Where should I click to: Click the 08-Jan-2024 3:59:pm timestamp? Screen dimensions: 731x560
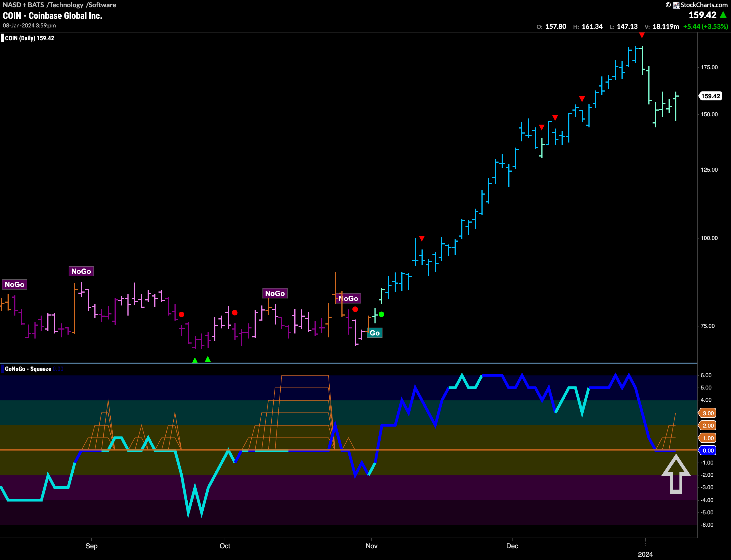[x=29, y=25]
